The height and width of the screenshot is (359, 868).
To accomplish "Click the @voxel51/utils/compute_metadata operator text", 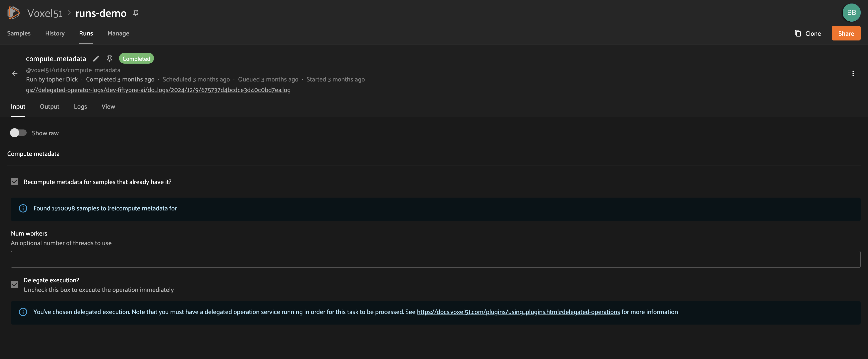I will point(73,70).
